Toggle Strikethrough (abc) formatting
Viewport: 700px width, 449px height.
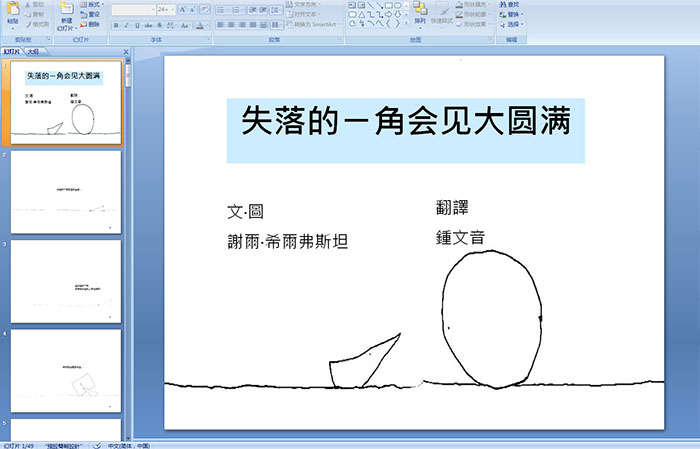coord(148,25)
